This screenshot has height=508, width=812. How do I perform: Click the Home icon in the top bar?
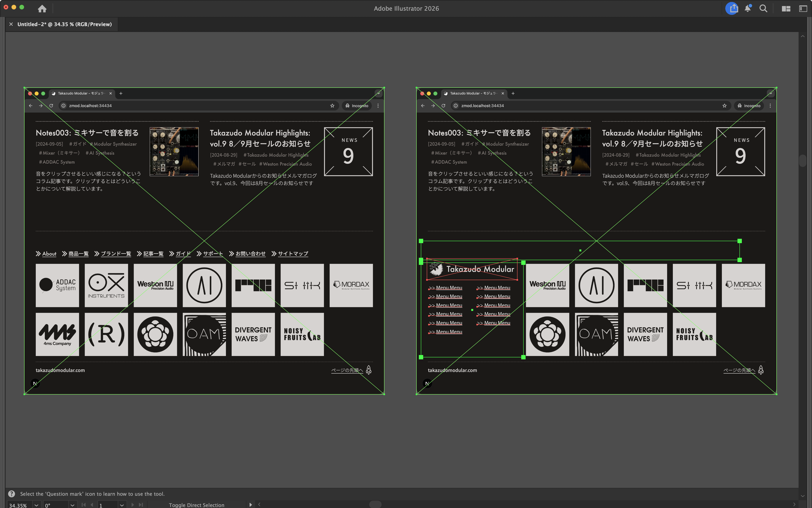[42, 9]
